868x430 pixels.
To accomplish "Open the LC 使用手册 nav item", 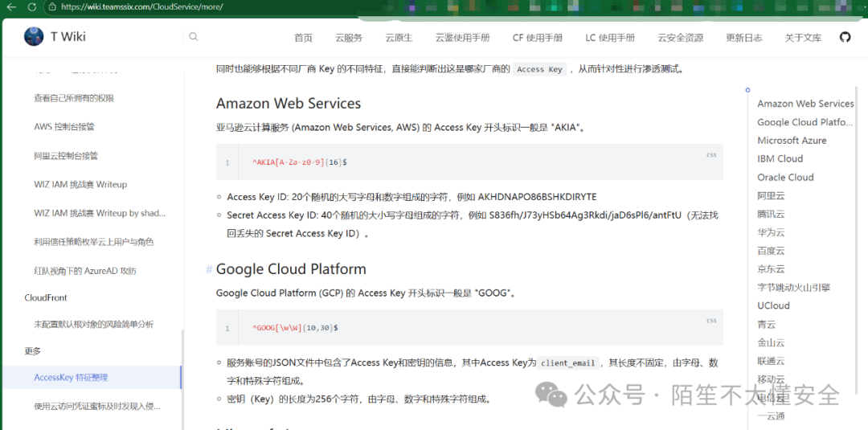I will [x=610, y=38].
